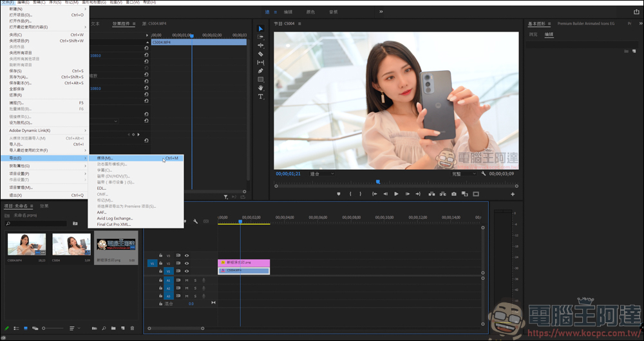The image size is (644, 341).
Task: Select the Razor tool
Action: pyautogui.click(x=260, y=54)
